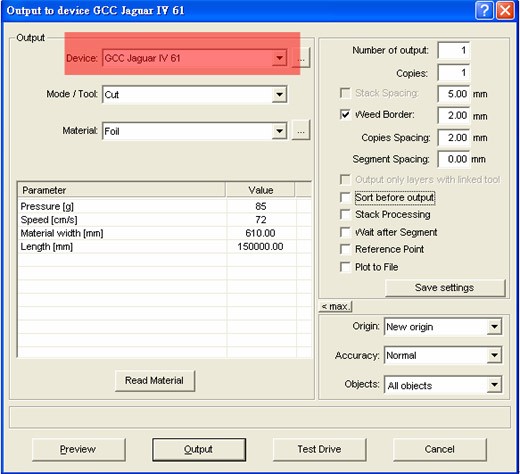The image size is (520, 474).
Task: Toggle the Weed Border checkbox
Action: click(345, 115)
